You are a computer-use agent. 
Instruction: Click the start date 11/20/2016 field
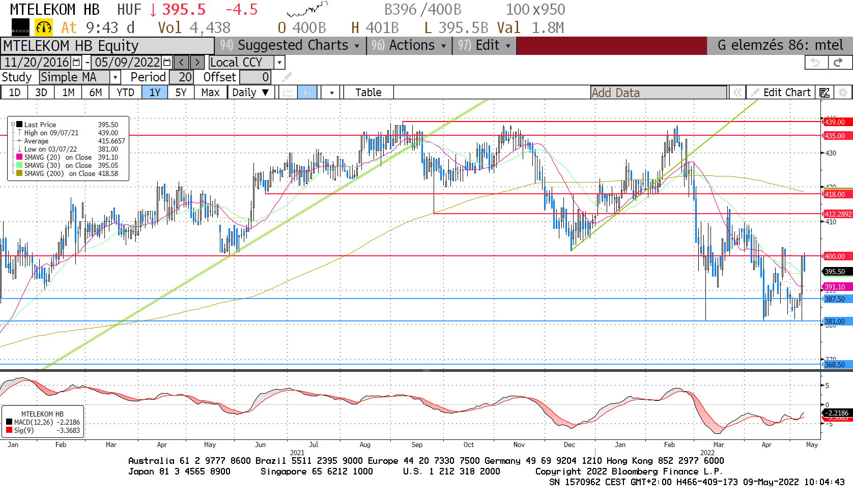click(37, 63)
